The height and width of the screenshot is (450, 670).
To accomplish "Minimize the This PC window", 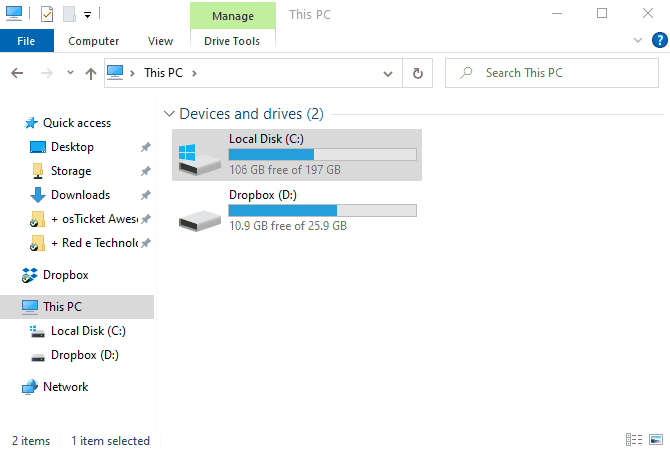I will [557, 14].
